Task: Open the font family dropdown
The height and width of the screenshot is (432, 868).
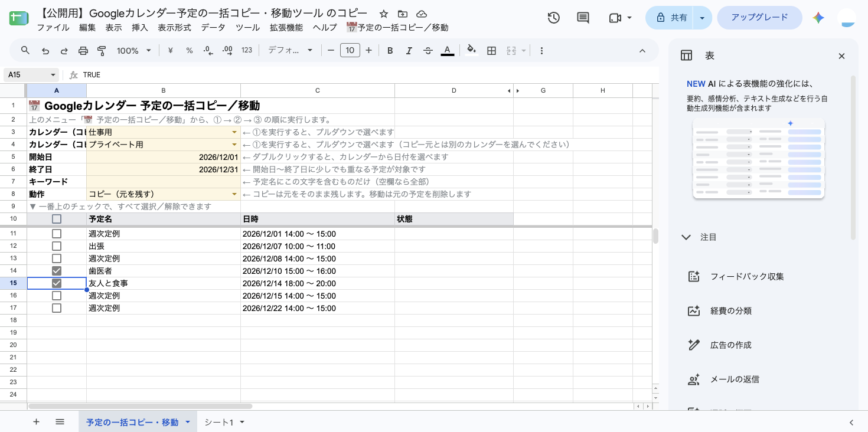Action: coord(290,51)
